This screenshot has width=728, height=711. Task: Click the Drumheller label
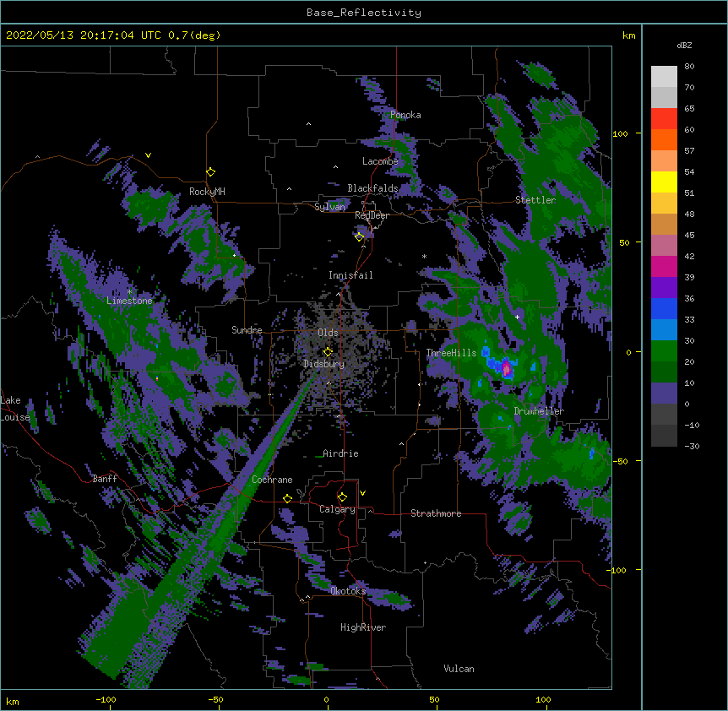coord(539,411)
